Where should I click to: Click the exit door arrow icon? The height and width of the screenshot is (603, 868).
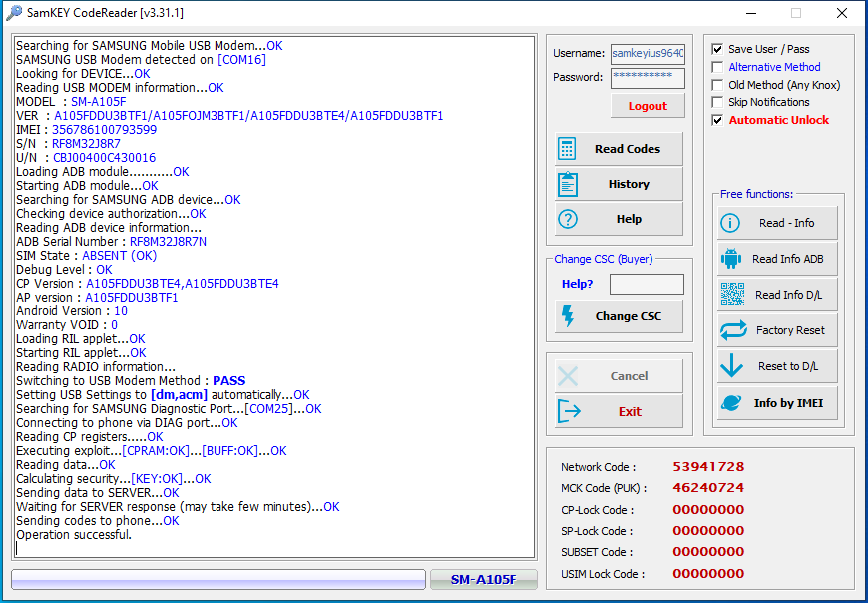tap(569, 411)
